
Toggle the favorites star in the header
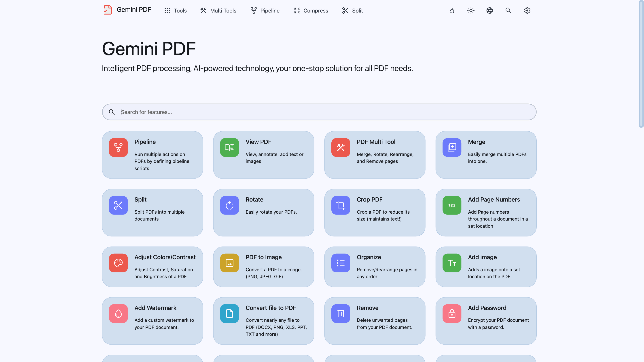tap(452, 11)
